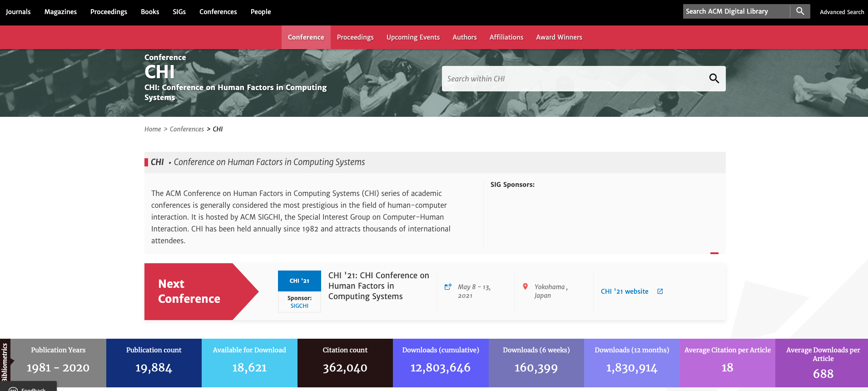Click the location pin icon beside Yokohama
Viewport: 868px width, 391px height.
point(525,286)
